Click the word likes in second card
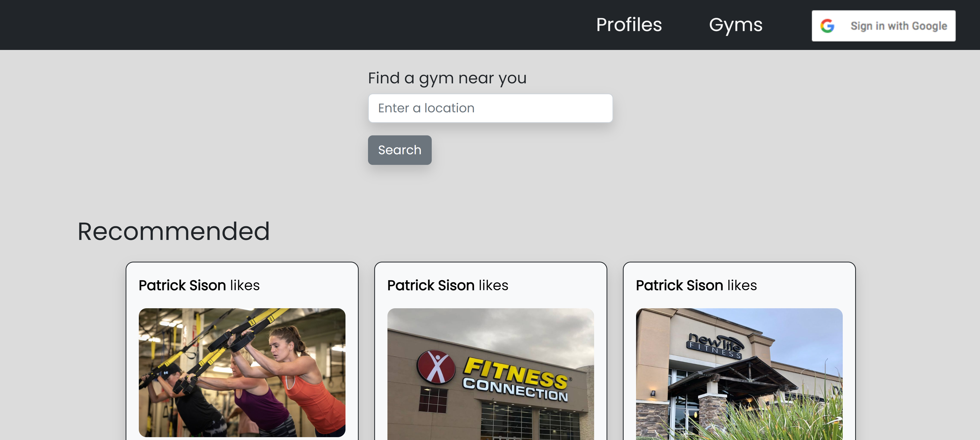 [x=493, y=285]
